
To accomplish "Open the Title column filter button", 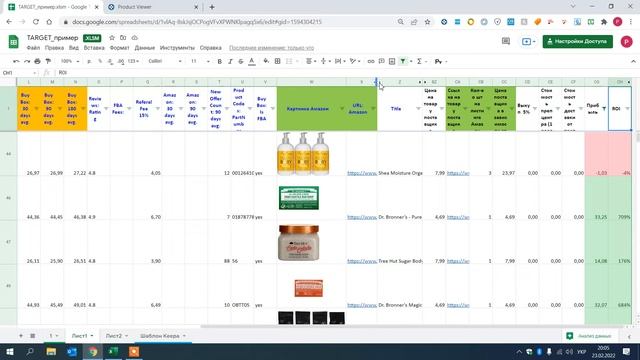I will pos(418,109).
